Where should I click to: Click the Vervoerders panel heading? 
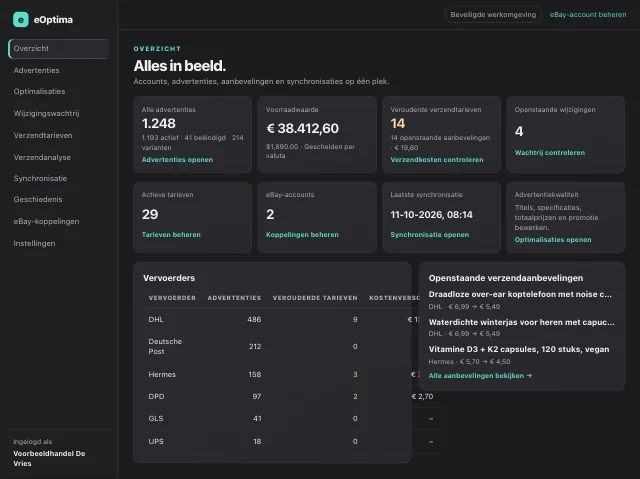pyautogui.click(x=169, y=278)
